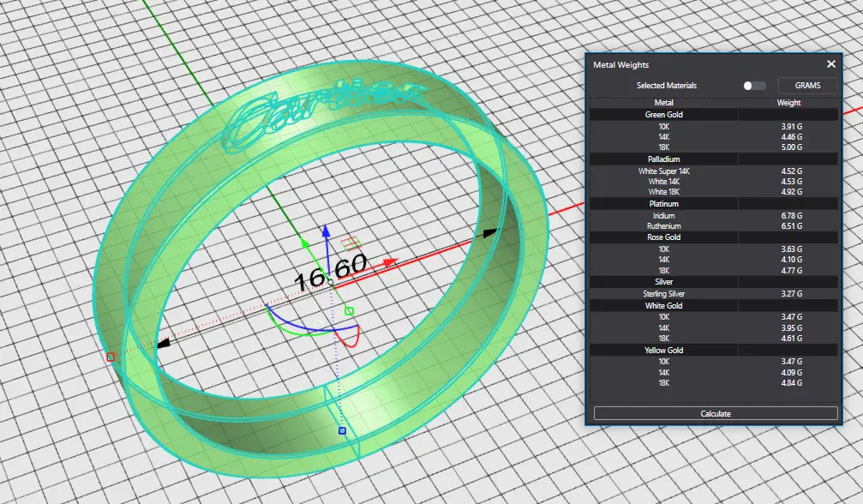Select the Palladium category row
863x504 pixels.
[714, 159]
